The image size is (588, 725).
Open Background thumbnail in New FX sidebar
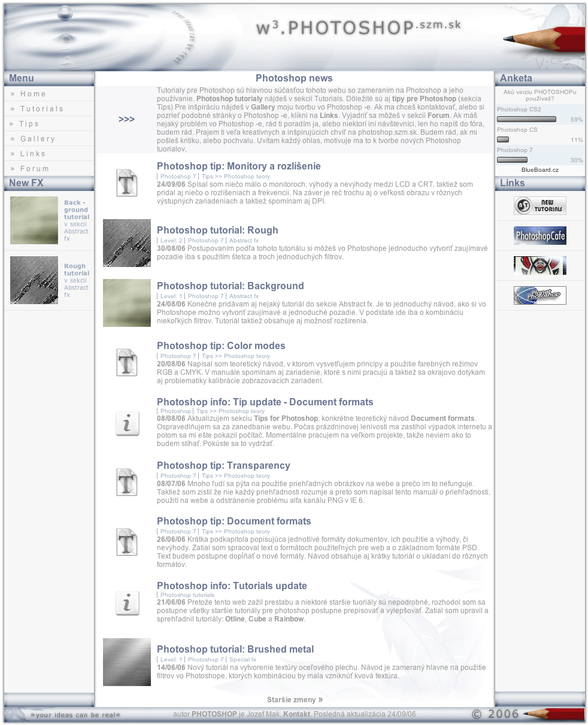(x=34, y=220)
